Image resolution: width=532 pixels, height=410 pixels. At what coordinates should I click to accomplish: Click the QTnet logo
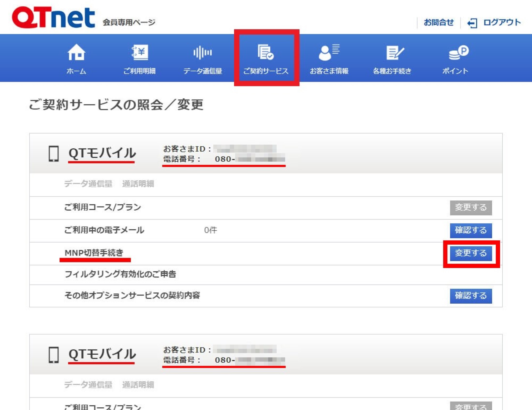pyautogui.click(x=53, y=18)
